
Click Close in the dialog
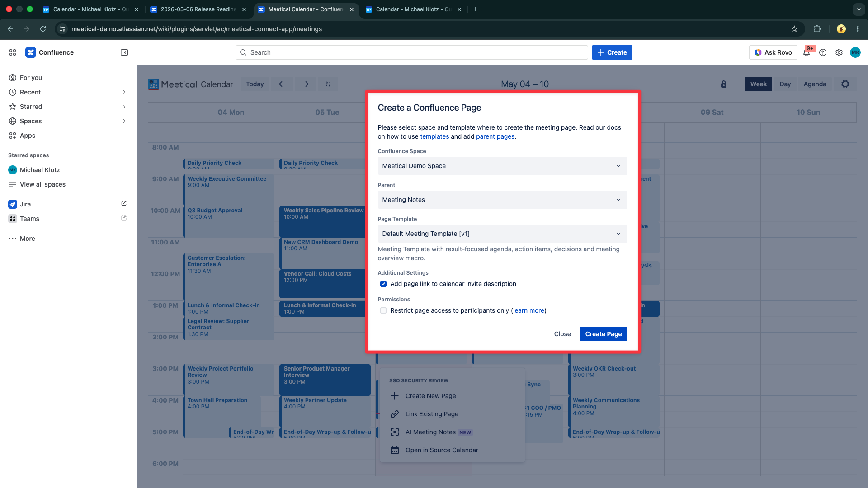point(562,334)
